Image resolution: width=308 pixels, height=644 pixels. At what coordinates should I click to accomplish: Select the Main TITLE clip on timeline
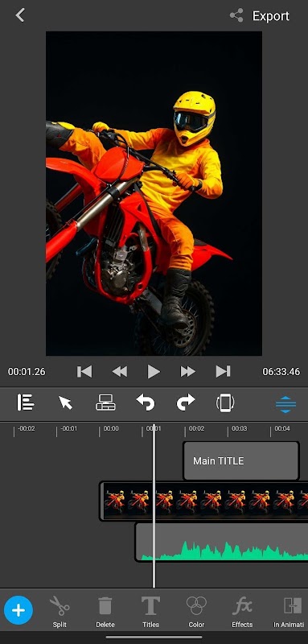(x=241, y=460)
